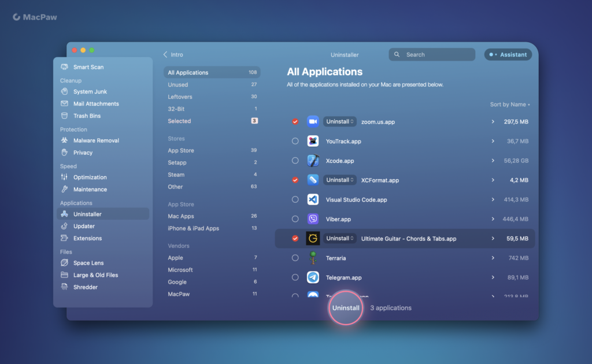
Task: Filter by MacPaw vendor
Action: (212, 294)
